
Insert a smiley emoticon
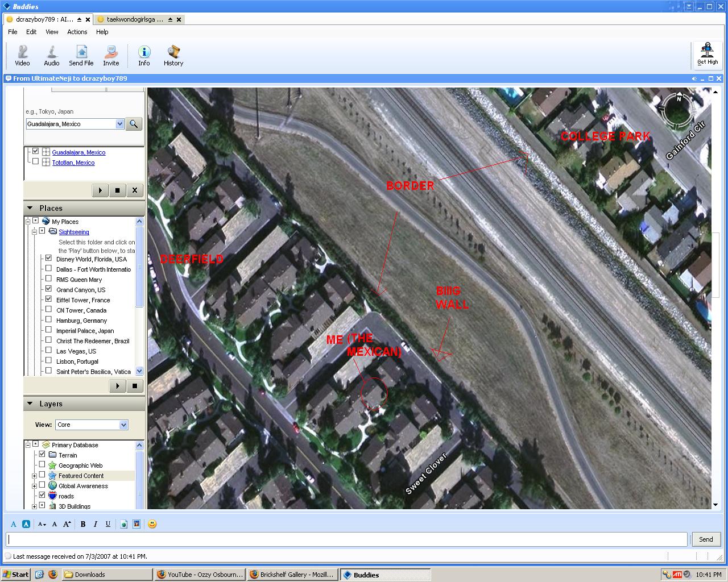point(152,524)
